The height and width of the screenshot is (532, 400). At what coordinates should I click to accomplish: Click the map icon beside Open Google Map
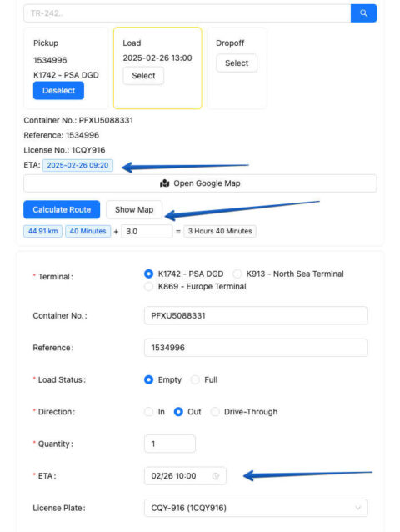(165, 183)
